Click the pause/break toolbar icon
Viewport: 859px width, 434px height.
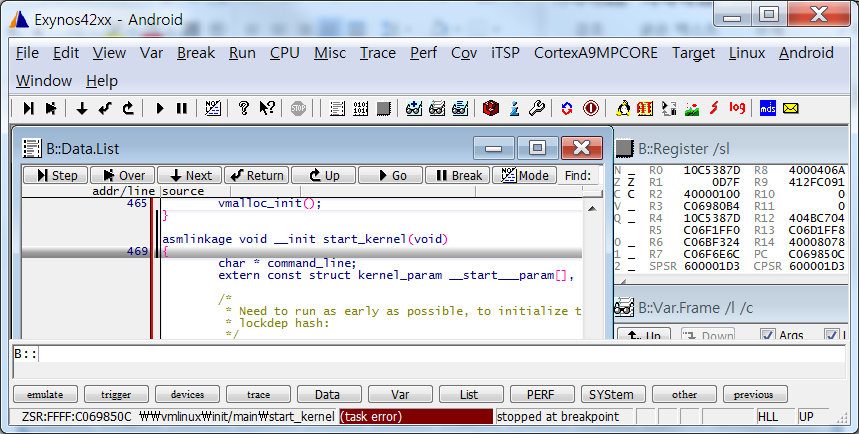pyautogui.click(x=181, y=108)
